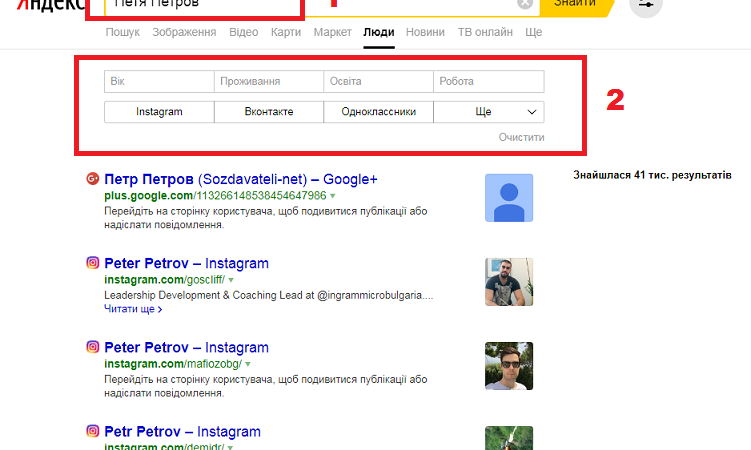The image size is (751, 450).
Task: Toggle the Instagram filter button
Action: tap(159, 112)
